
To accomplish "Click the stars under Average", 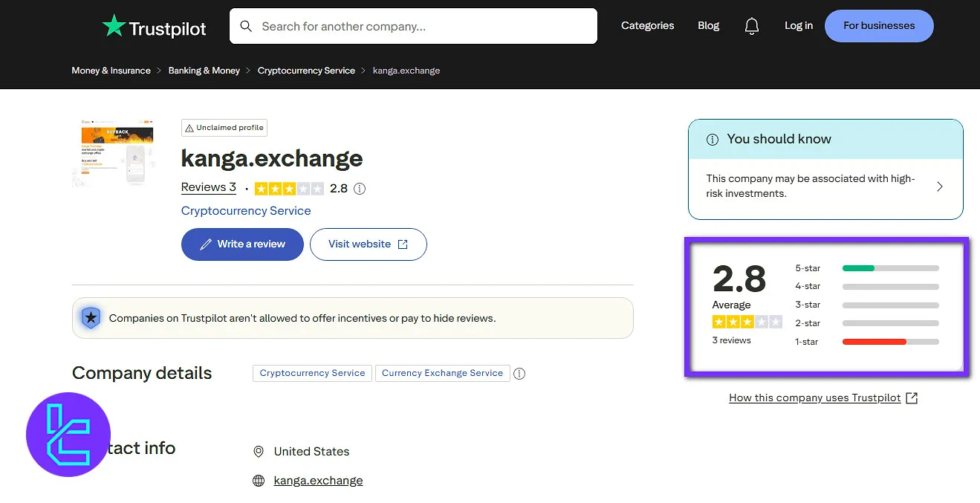I will coord(747,322).
